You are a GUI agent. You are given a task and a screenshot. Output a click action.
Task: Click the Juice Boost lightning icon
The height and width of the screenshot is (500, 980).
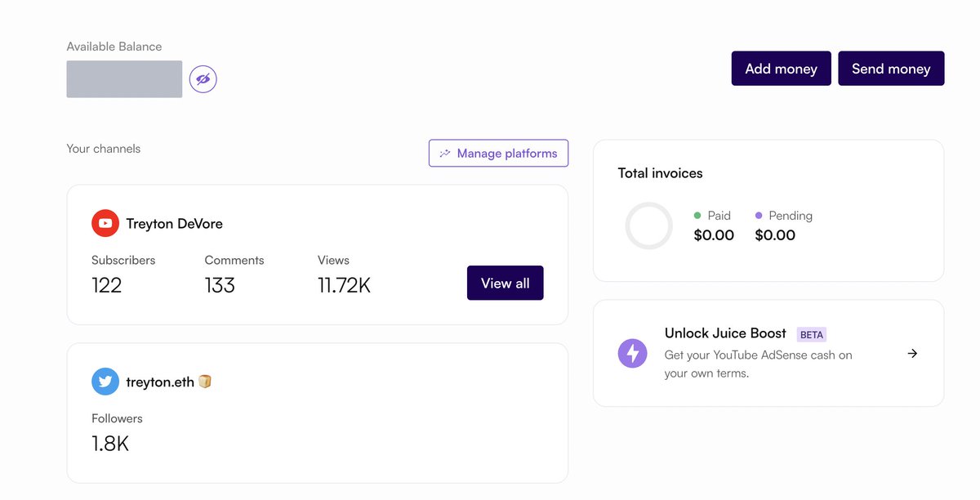632,354
